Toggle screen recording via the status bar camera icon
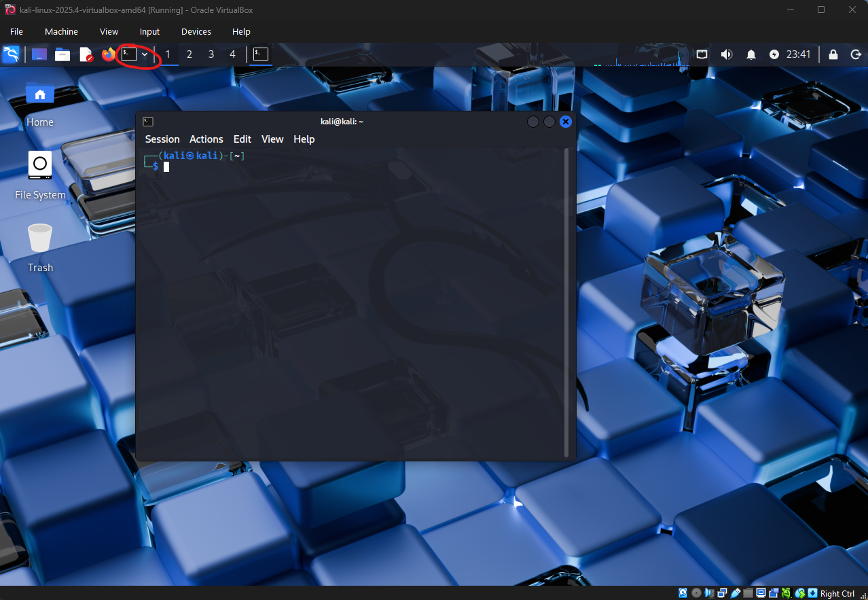This screenshot has width=868, height=600. tap(775, 593)
